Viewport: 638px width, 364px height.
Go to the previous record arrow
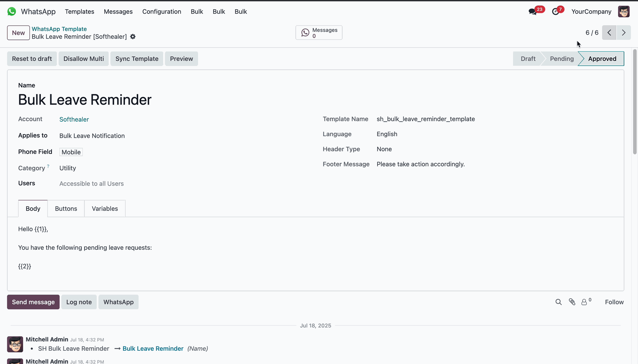(609, 33)
